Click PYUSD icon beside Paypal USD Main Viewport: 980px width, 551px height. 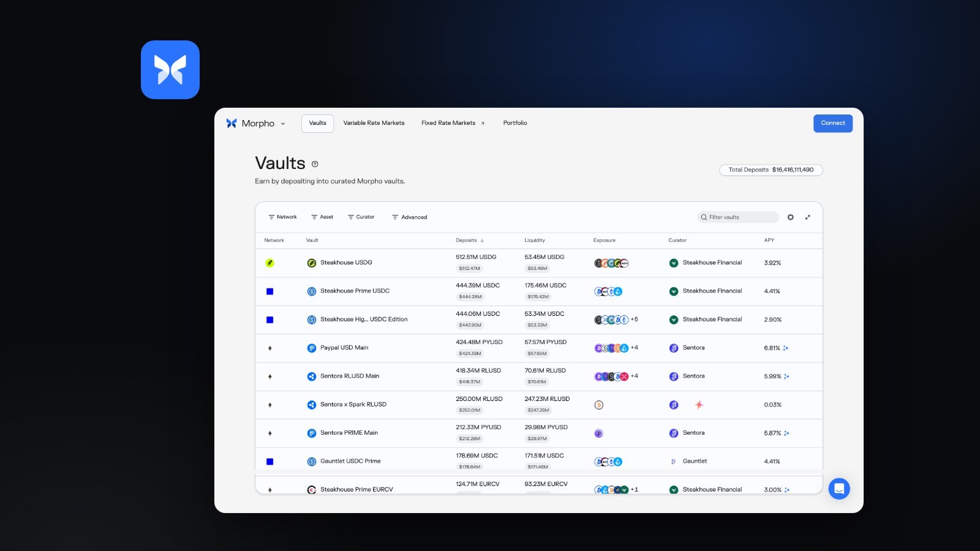pyautogui.click(x=312, y=348)
